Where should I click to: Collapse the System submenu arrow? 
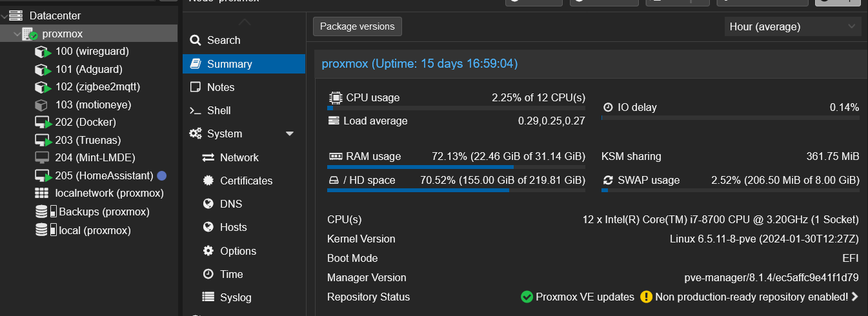pos(289,134)
